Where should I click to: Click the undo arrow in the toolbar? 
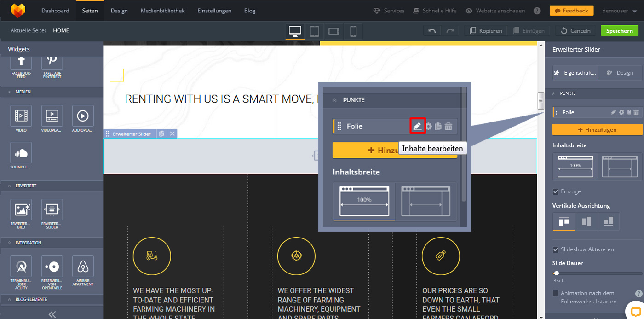[x=431, y=31]
